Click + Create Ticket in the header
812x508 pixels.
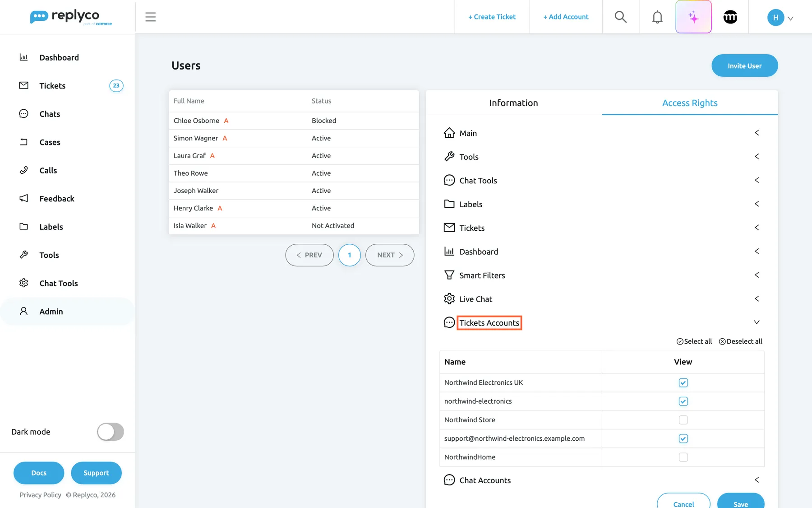(x=492, y=17)
